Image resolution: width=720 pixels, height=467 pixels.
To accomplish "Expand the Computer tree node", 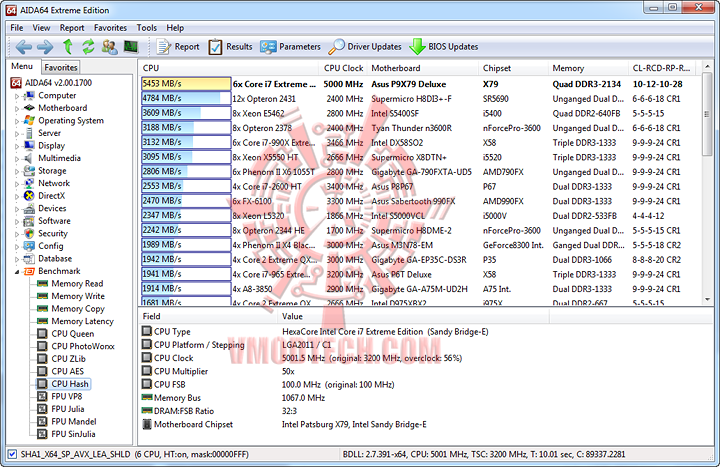I will 17,96.
